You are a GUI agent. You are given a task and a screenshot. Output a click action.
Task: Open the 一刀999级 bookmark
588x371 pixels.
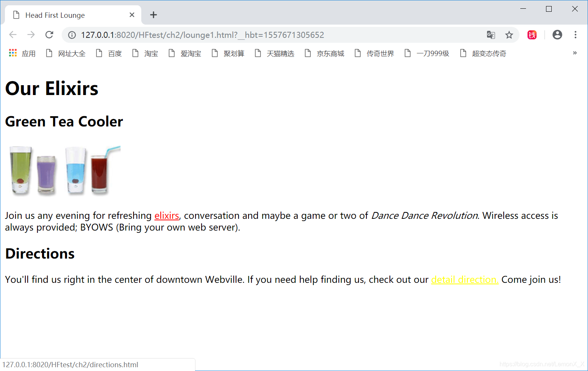pyautogui.click(x=427, y=53)
